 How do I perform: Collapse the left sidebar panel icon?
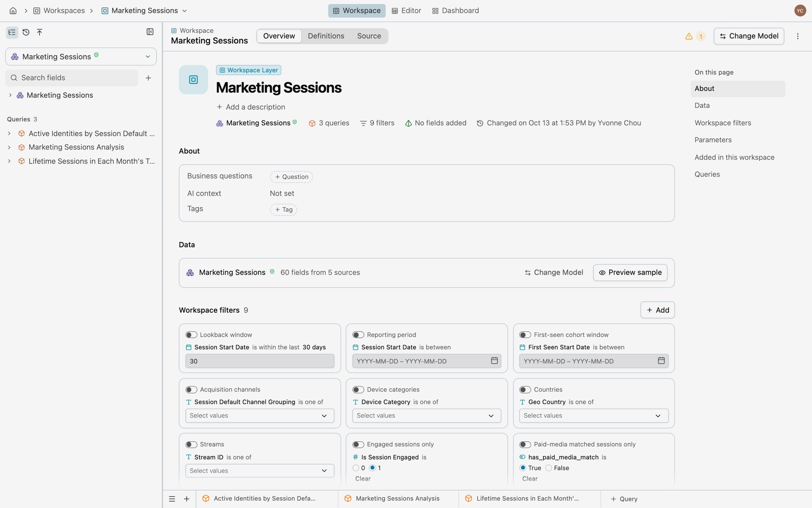[x=150, y=32]
